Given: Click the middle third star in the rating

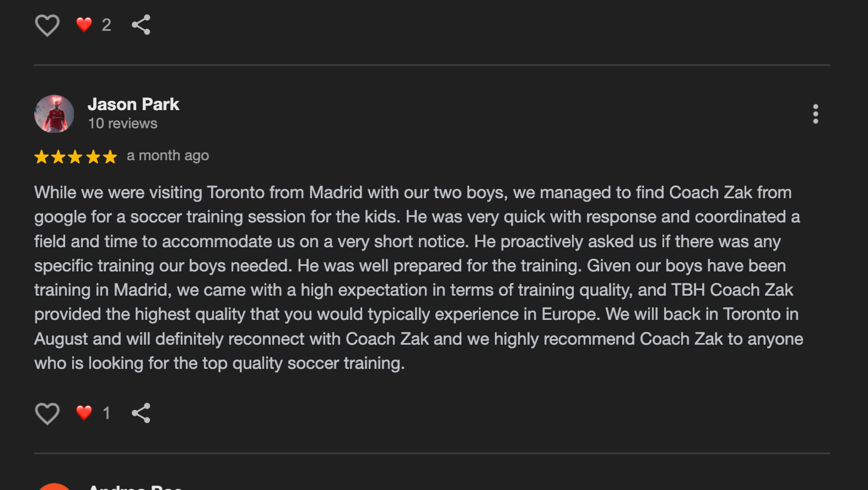Looking at the screenshot, I should click(76, 157).
